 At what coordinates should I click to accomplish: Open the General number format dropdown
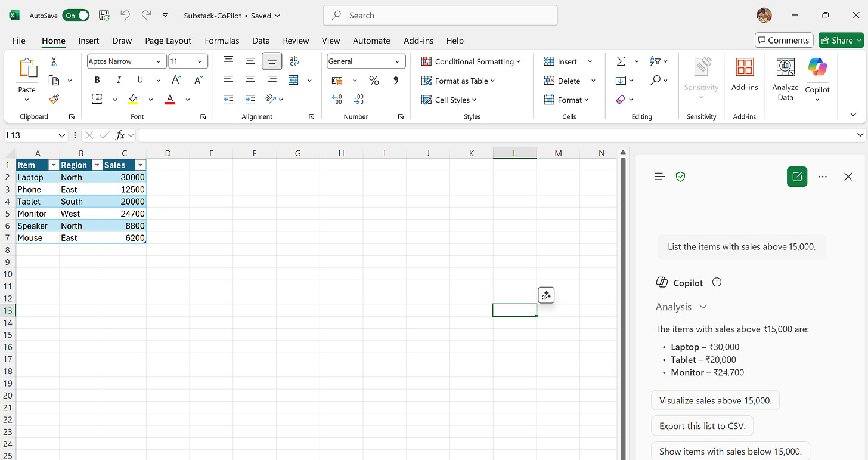[397, 61]
